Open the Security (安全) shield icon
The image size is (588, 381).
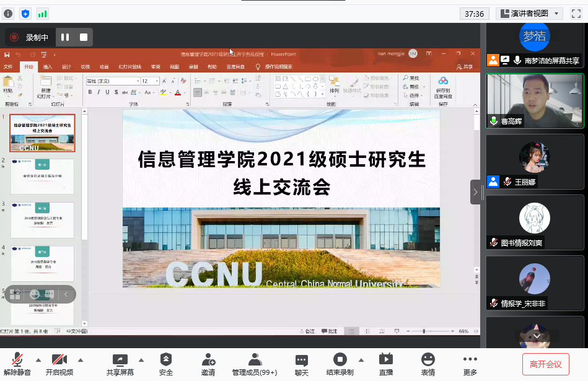(x=165, y=359)
